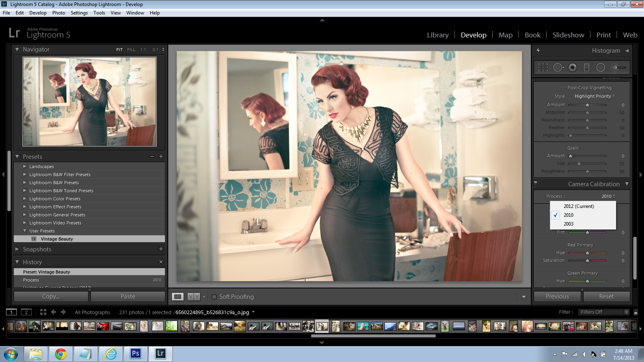
Task: Open the Adjustment Brush tool
Action: click(x=619, y=68)
